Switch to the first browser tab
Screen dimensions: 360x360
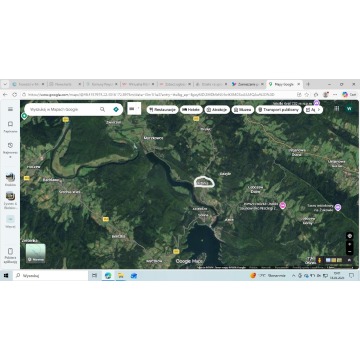point(28,84)
